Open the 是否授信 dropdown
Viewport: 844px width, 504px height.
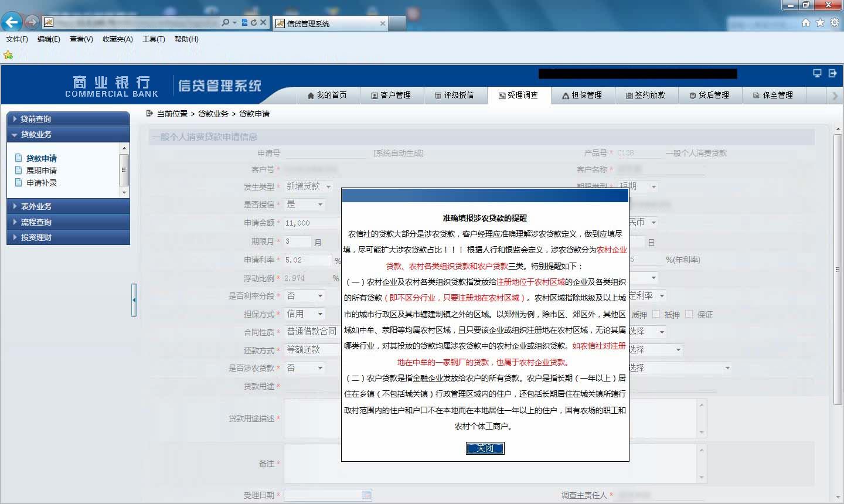305,205
